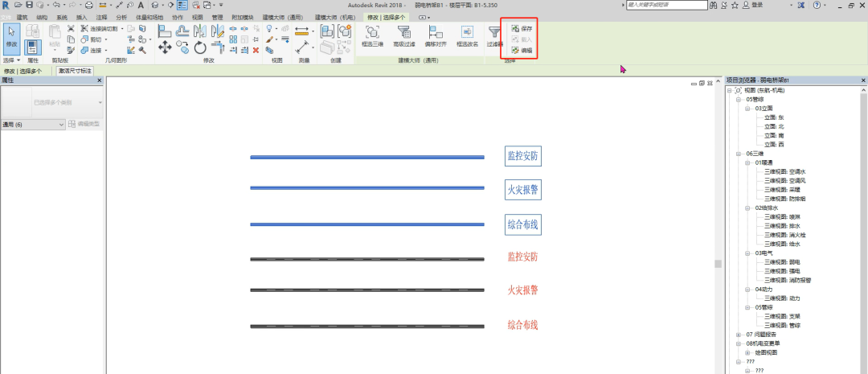Collapse the 02给排水 tree node
The image size is (868, 374).
point(747,208)
